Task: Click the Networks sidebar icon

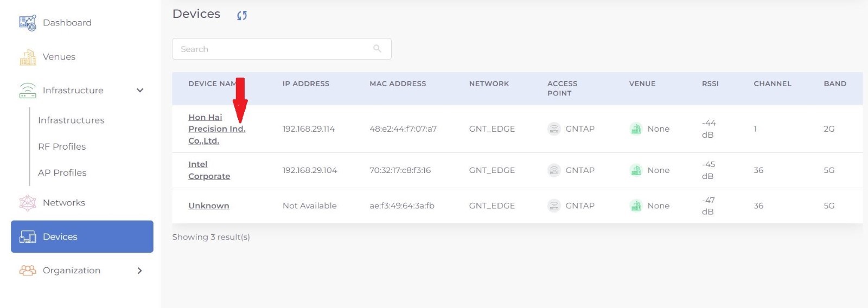Action: pos(28,203)
